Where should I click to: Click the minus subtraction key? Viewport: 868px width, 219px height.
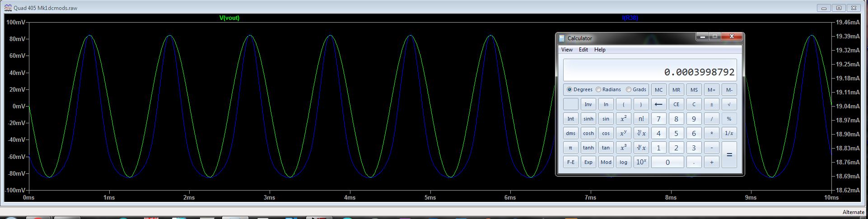click(711, 148)
